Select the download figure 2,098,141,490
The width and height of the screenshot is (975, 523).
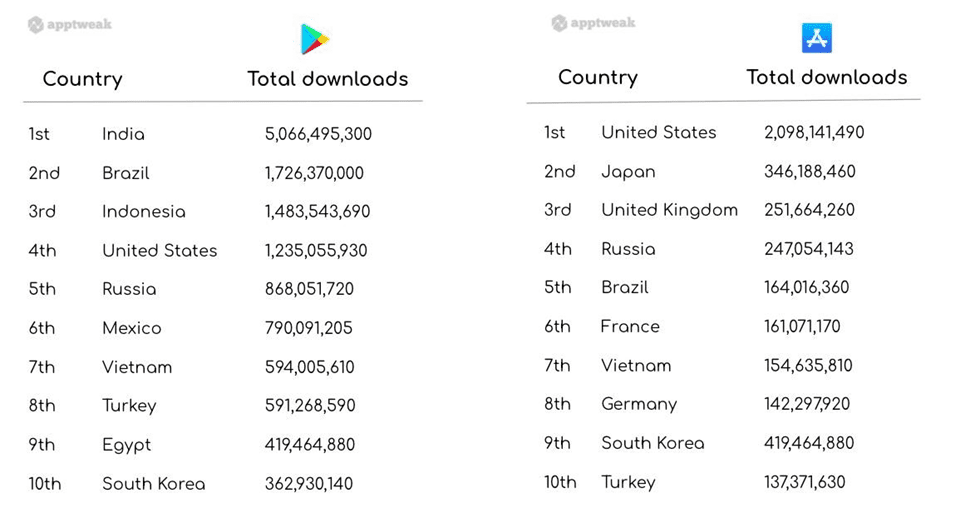813,132
